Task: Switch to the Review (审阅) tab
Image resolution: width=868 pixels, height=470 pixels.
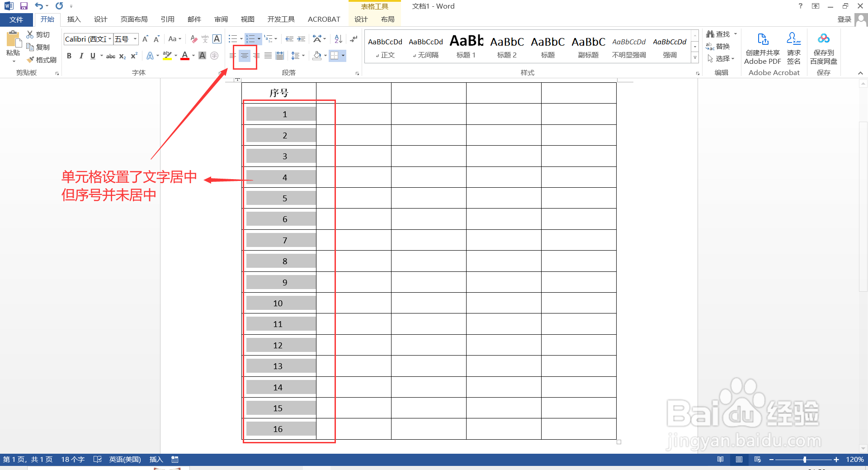Action: [221, 19]
